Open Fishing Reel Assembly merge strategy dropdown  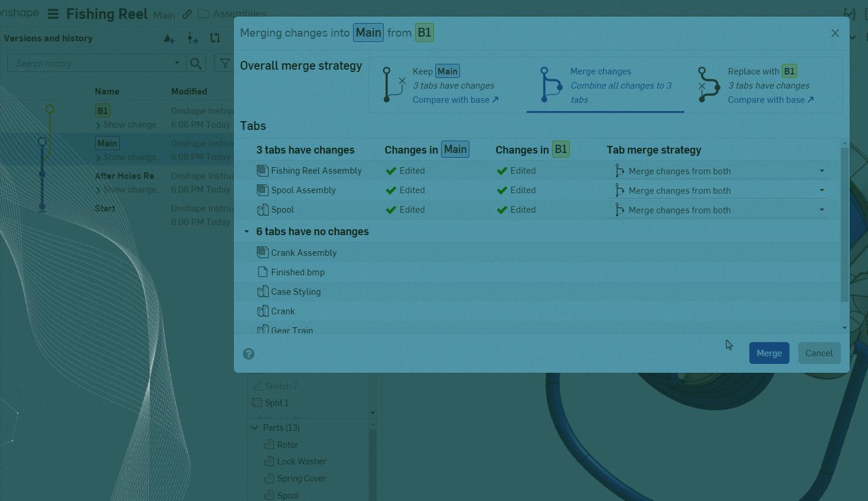717,171
